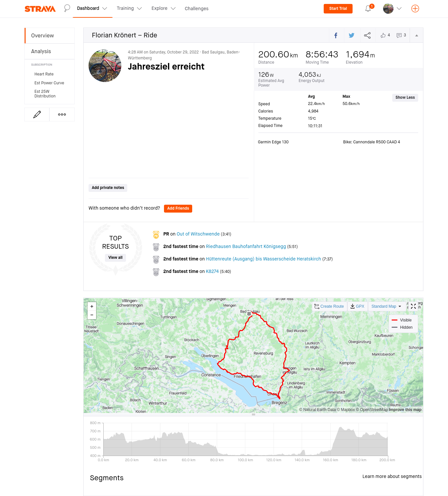The image size is (448, 496).
Task: Open the Challenges menu item
Action: click(x=196, y=9)
